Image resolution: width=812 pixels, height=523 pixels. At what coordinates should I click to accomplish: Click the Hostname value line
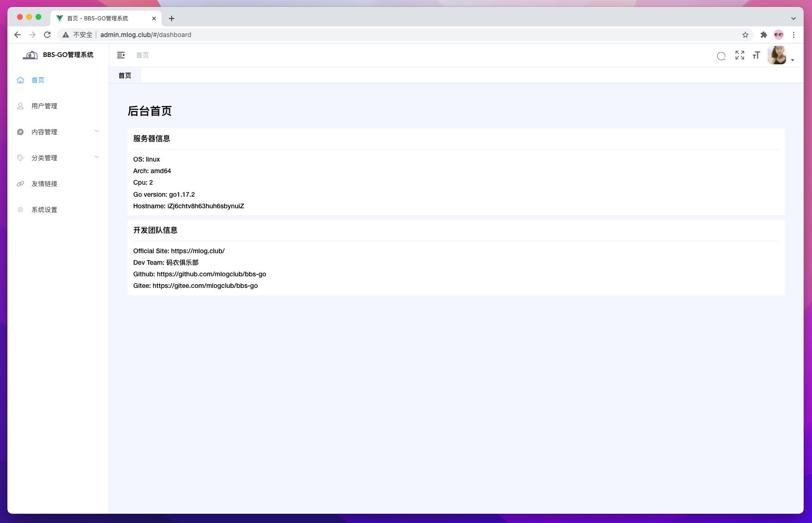tap(189, 206)
